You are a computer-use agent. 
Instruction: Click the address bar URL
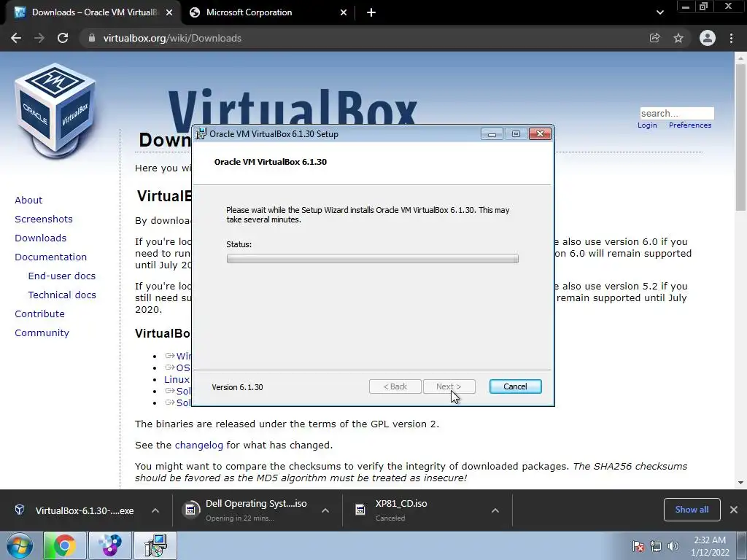(172, 38)
